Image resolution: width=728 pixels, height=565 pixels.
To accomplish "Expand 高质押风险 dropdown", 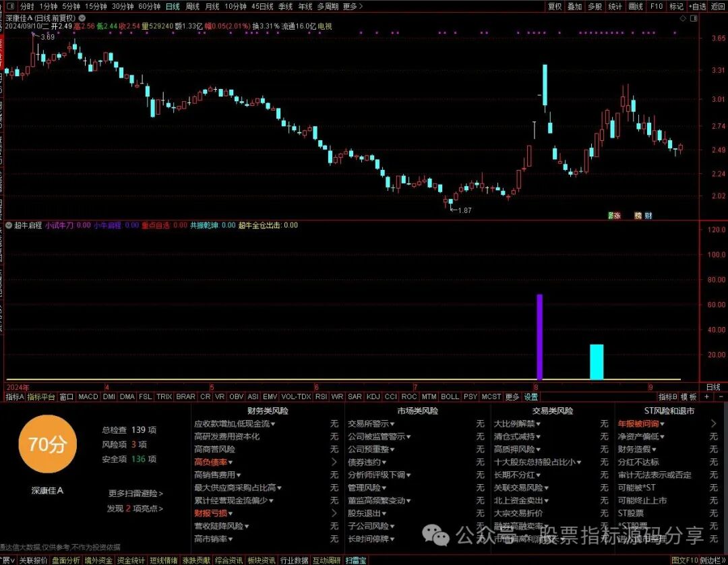I will click(x=517, y=450).
